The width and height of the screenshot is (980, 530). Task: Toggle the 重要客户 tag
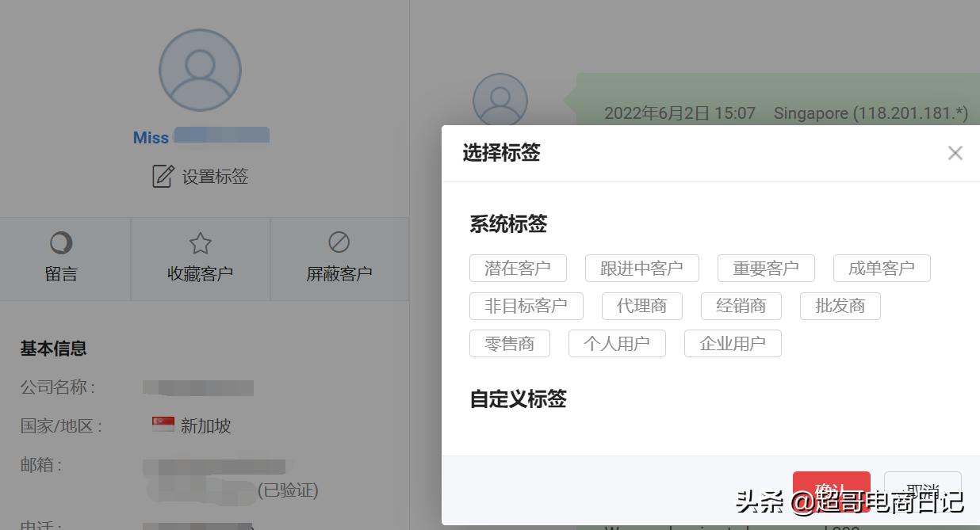coord(766,268)
